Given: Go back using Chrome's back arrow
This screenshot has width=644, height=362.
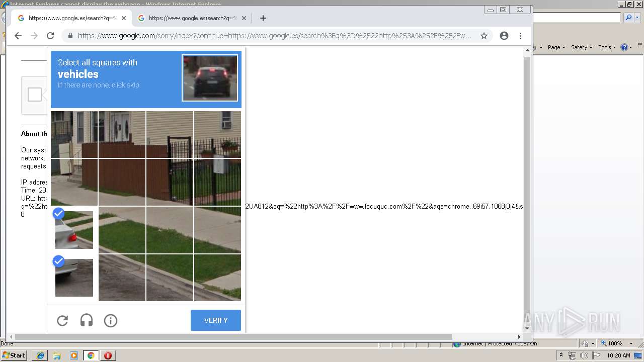Looking at the screenshot, I should pos(18,36).
